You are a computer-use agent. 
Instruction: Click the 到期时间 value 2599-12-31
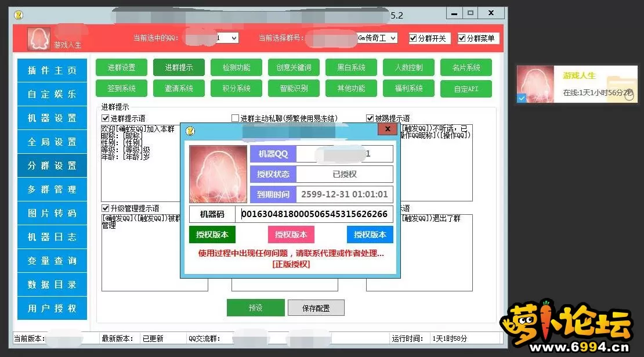click(344, 194)
